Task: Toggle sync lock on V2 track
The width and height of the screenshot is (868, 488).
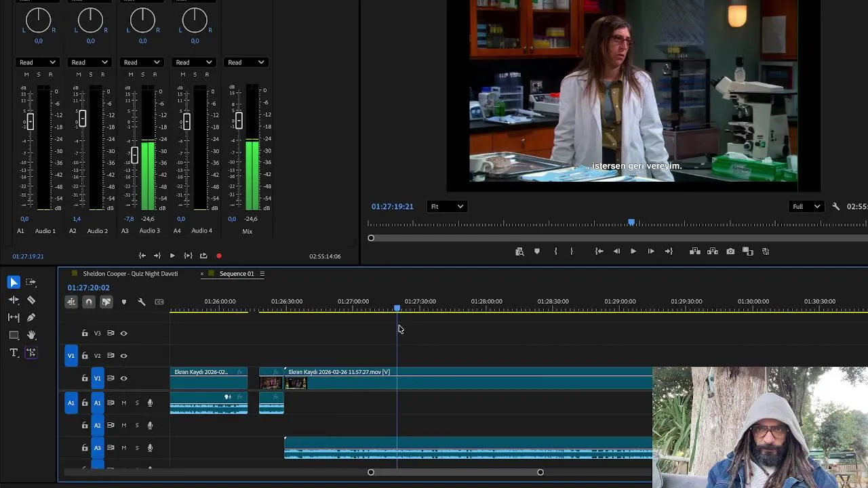Action: click(x=111, y=356)
